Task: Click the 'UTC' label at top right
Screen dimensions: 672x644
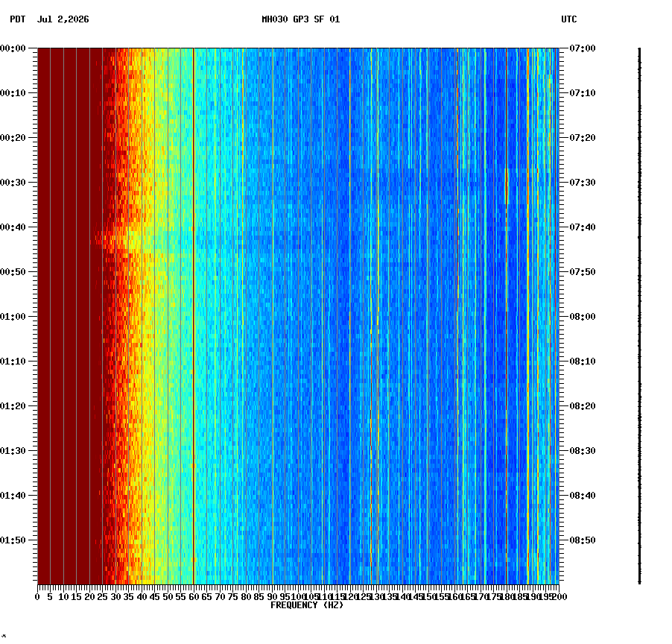Action: 569,19
